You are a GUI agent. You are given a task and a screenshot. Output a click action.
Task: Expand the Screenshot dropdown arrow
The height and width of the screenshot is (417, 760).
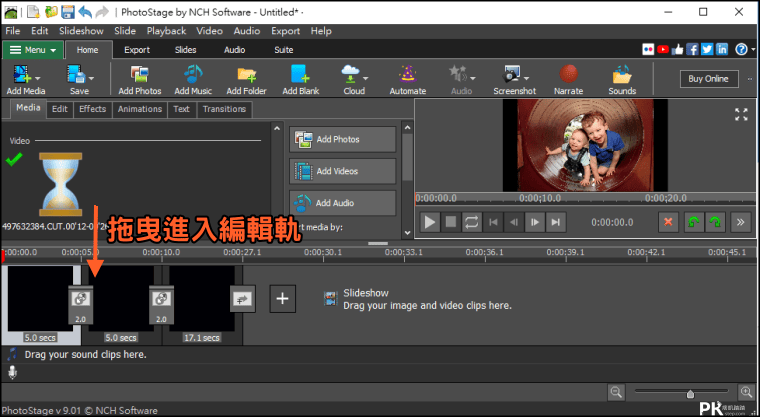point(526,78)
